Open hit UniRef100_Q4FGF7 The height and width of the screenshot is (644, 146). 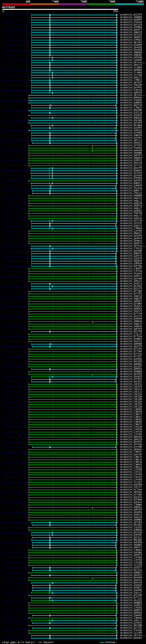click(131, 30)
